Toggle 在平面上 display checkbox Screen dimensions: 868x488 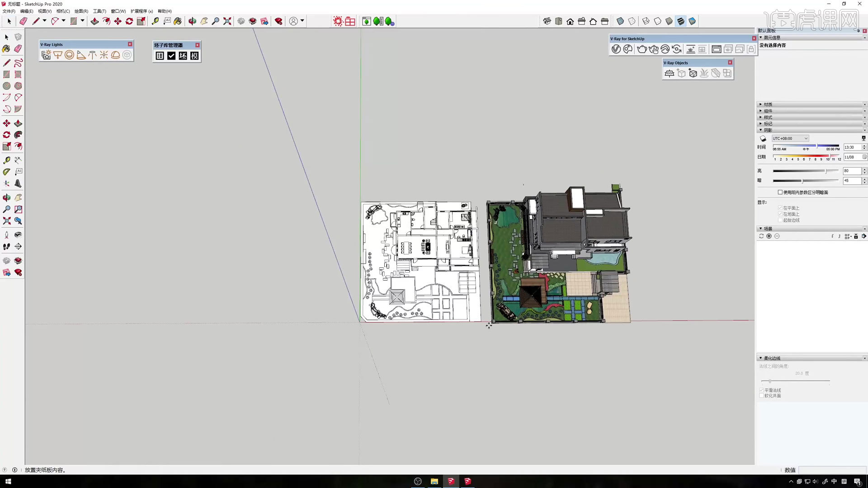click(x=780, y=208)
